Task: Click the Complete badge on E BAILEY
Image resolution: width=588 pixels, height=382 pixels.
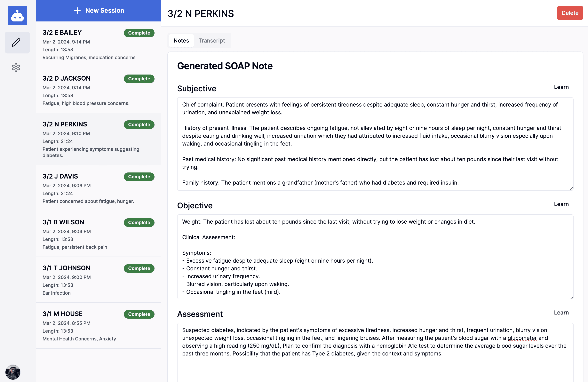Action: click(x=139, y=33)
